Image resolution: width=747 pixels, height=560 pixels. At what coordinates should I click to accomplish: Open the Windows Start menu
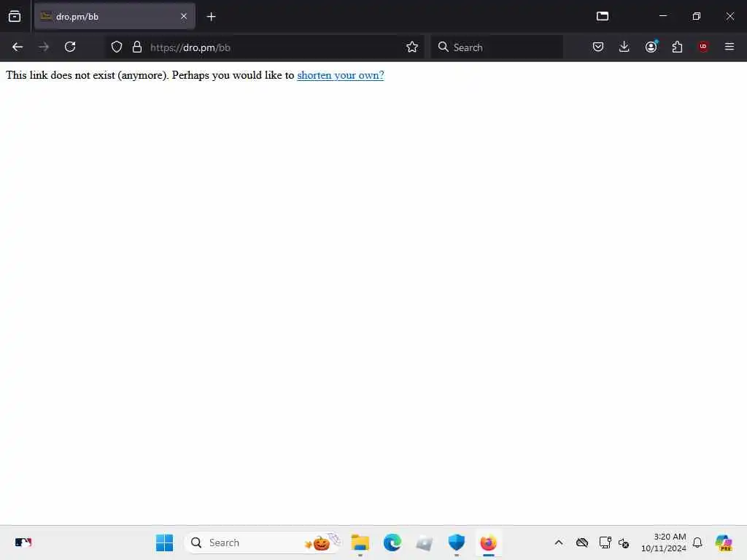(x=164, y=542)
